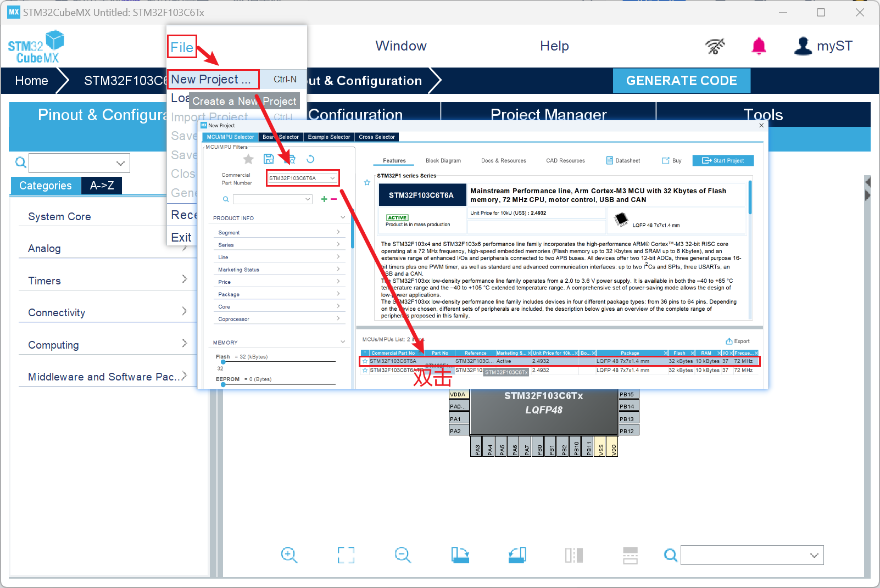
Task: Click the fit-to-screen brackets icon
Action: point(346,555)
